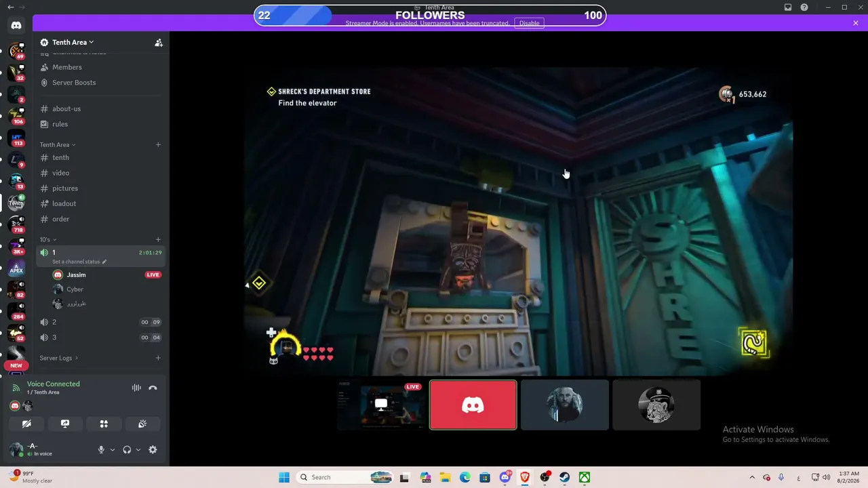The image size is (868, 488).
Task: Open Discord direct messages home icon
Action: (x=16, y=26)
